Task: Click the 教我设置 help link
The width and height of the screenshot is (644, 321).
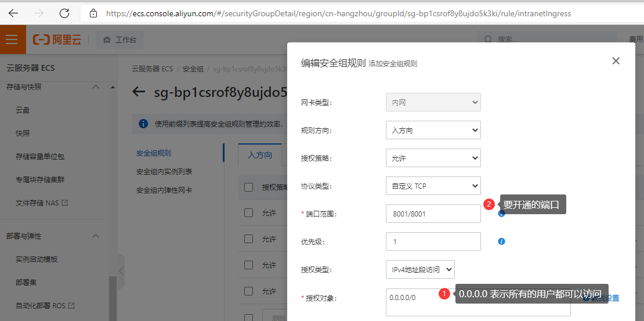Action: pos(604,298)
